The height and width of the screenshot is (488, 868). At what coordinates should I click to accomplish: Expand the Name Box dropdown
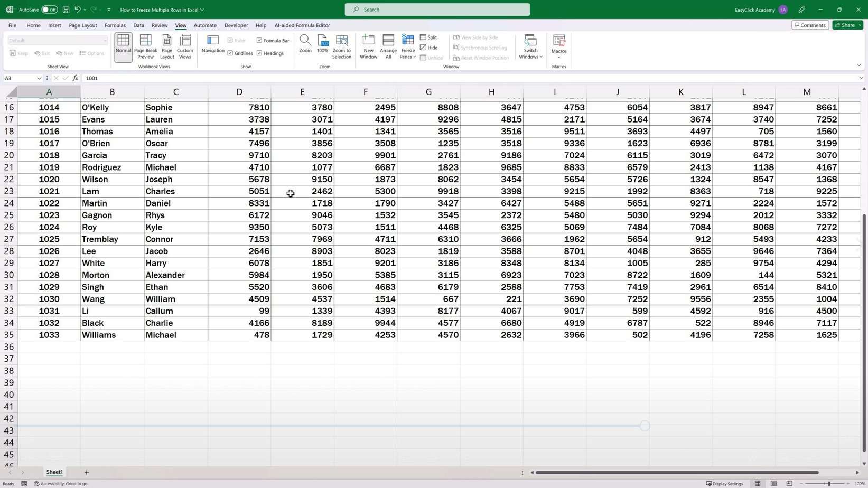(39, 78)
